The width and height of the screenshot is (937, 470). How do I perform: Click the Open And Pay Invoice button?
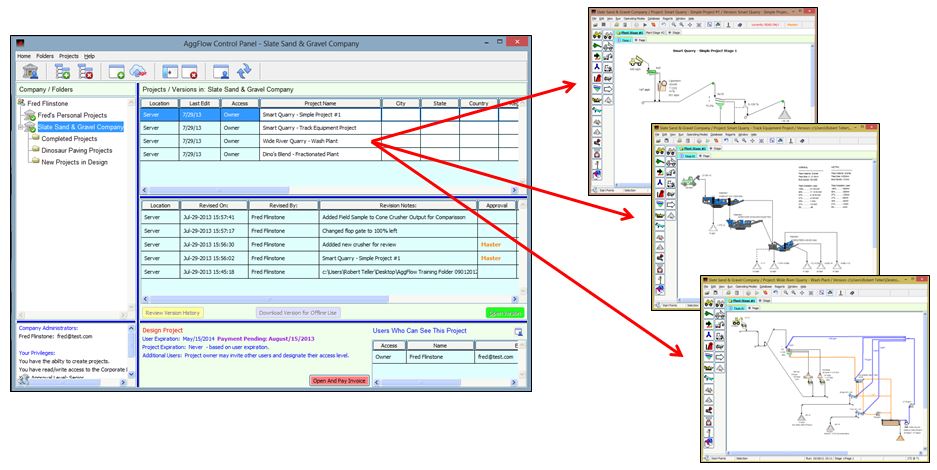click(339, 380)
